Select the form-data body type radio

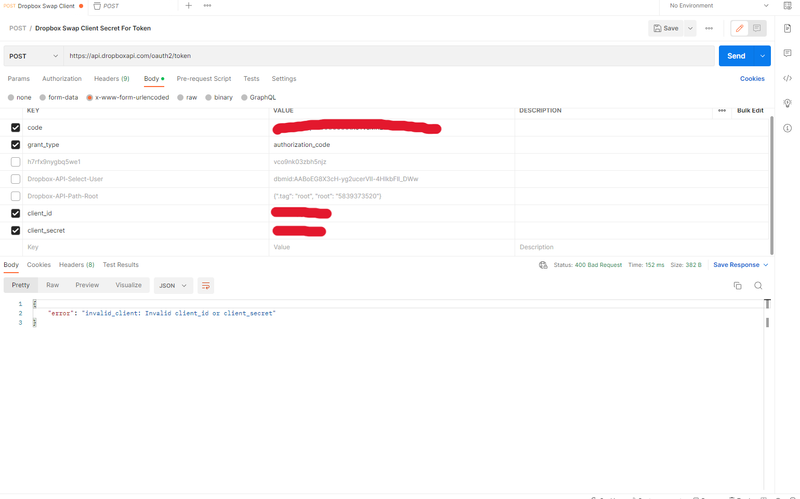(42, 97)
